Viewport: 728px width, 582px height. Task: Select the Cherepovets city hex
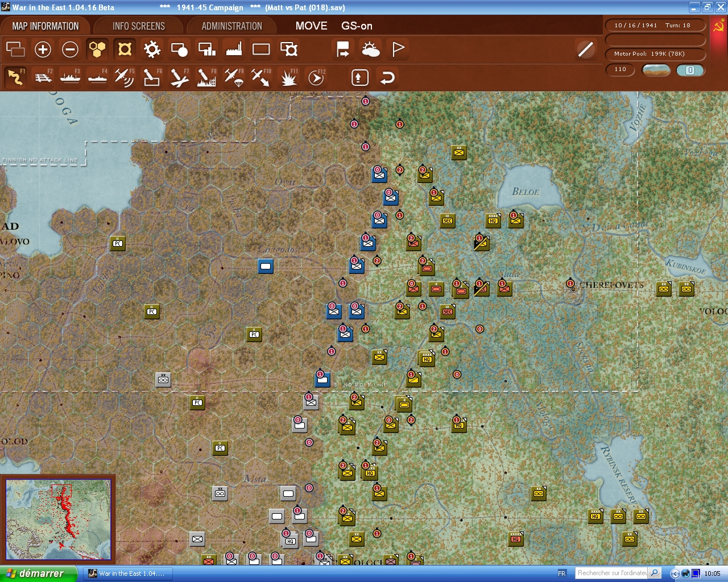pos(573,288)
